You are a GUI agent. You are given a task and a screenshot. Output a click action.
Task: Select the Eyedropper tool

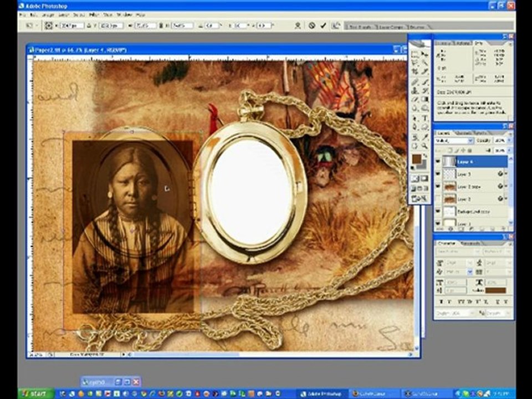click(x=425, y=136)
